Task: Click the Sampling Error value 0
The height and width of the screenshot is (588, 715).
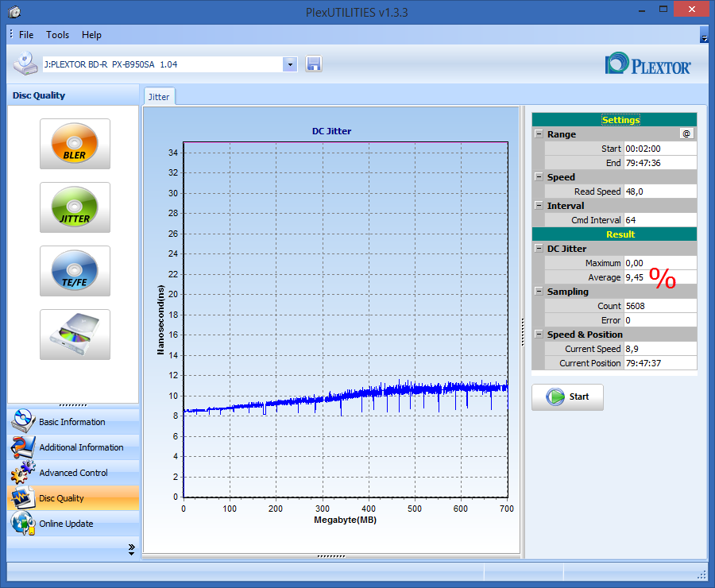Action: pos(660,319)
